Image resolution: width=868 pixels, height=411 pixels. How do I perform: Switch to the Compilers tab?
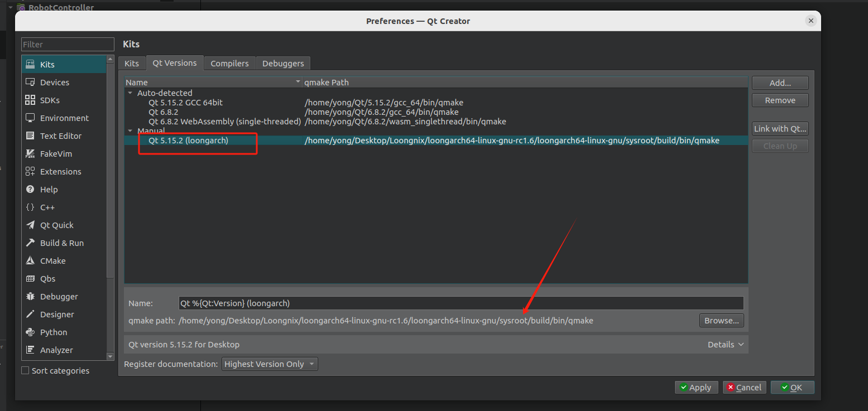[x=229, y=64]
